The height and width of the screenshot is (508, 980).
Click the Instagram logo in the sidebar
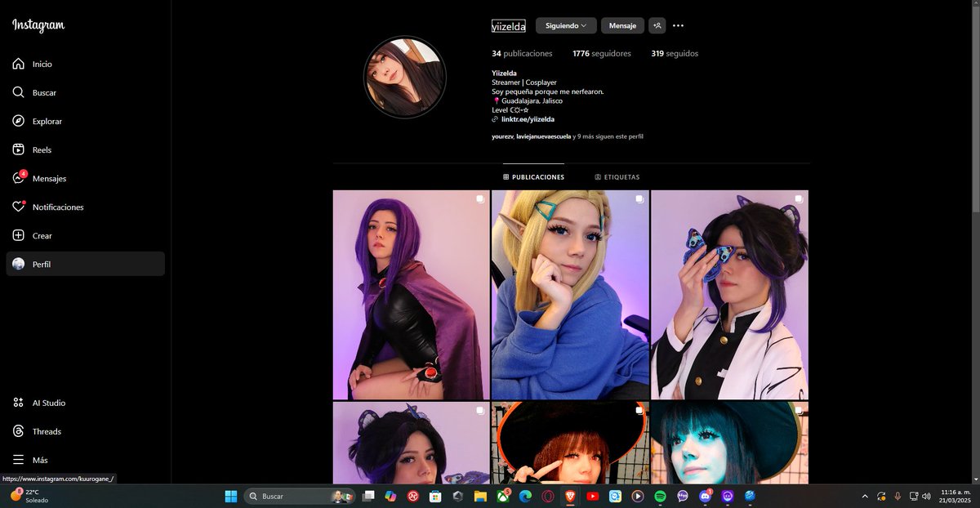[38, 25]
